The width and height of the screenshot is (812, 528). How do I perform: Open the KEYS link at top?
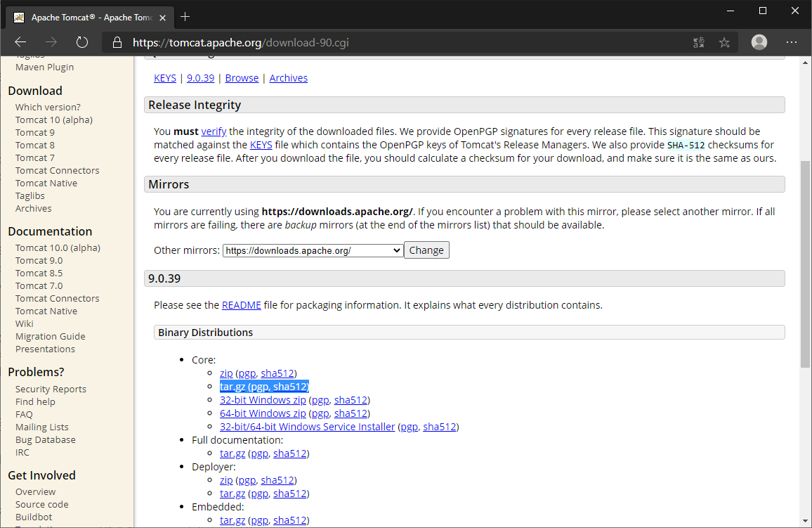[164, 78]
